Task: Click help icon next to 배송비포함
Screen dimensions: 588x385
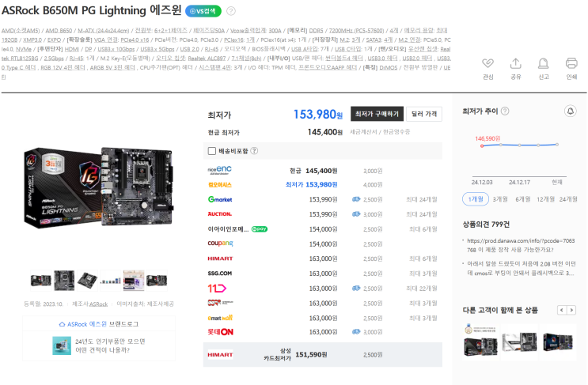Action: (x=254, y=151)
